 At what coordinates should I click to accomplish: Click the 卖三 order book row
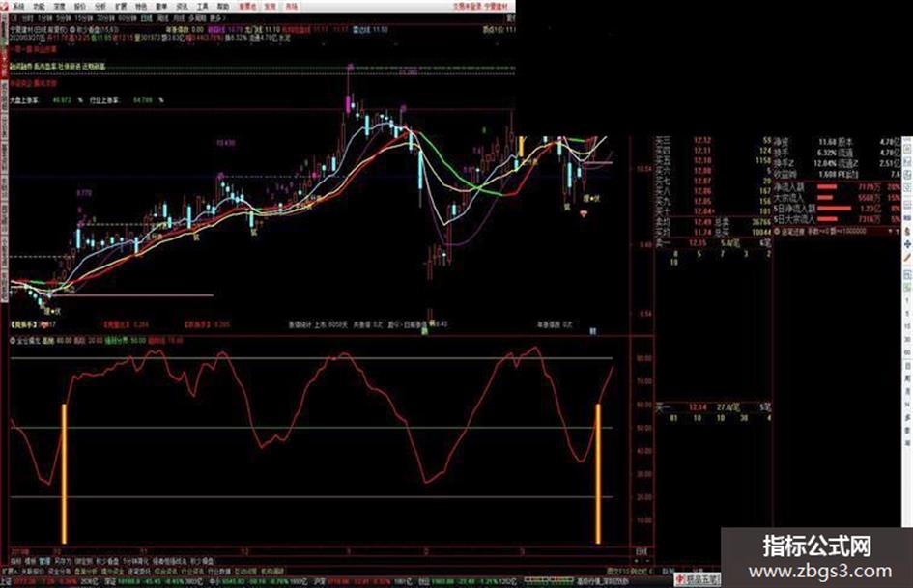714,140
